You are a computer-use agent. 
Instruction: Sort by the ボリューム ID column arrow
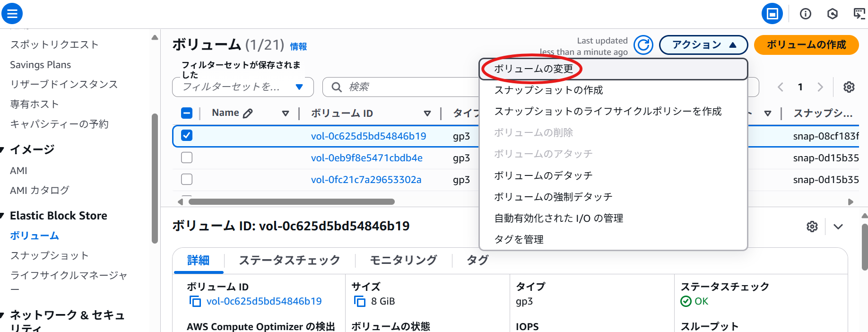pyautogui.click(x=427, y=114)
